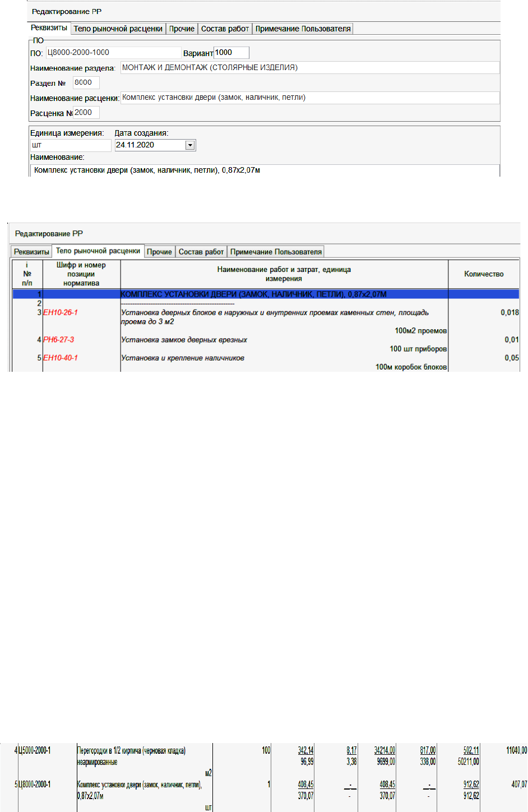Click the Наименование расценки field

pos(310,98)
